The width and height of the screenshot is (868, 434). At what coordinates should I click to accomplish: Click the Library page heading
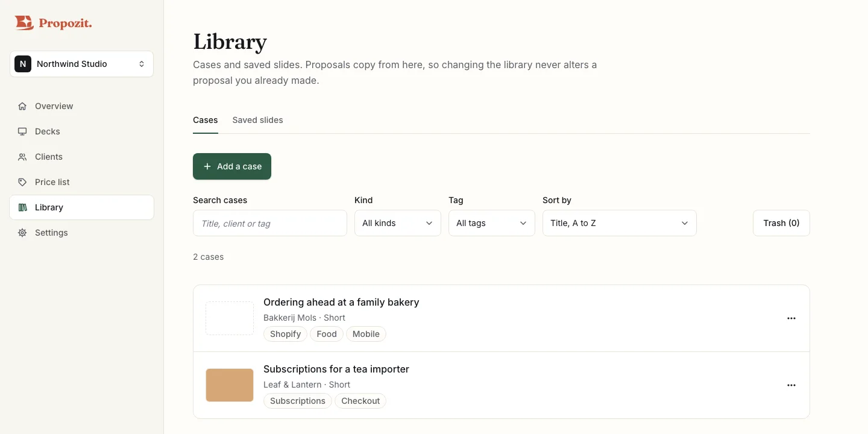[230, 42]
